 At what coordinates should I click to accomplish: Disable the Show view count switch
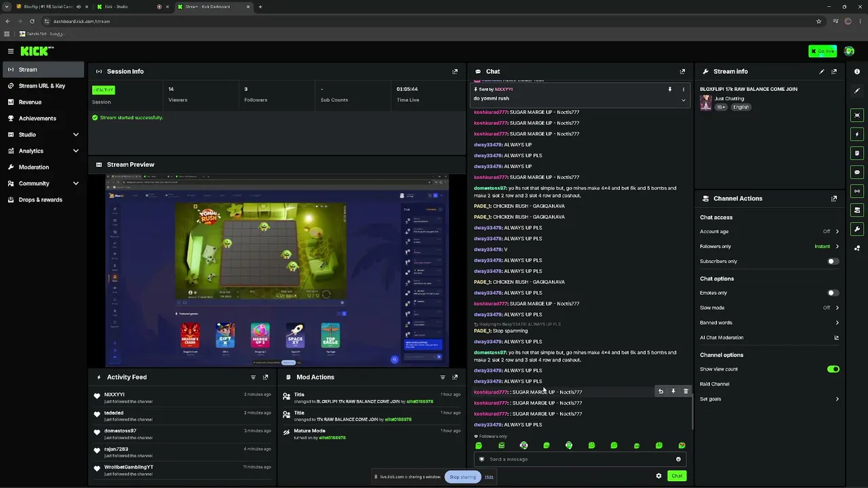click(x=833, y=369)
